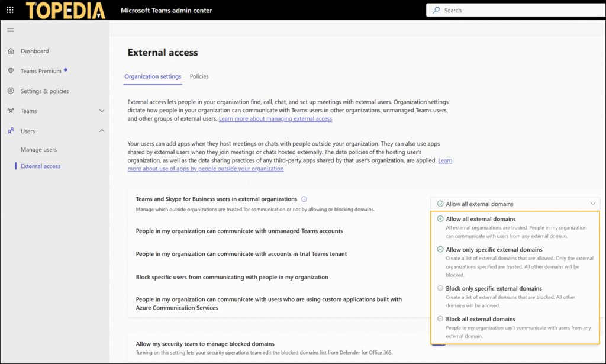606x364 pixels.
Task: Click the Dashboard home icon
Action: point(11,51)
